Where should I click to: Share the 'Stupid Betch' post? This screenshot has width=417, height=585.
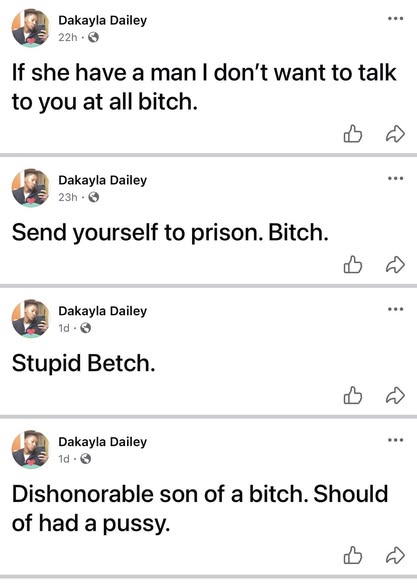[x=395, y=395]
